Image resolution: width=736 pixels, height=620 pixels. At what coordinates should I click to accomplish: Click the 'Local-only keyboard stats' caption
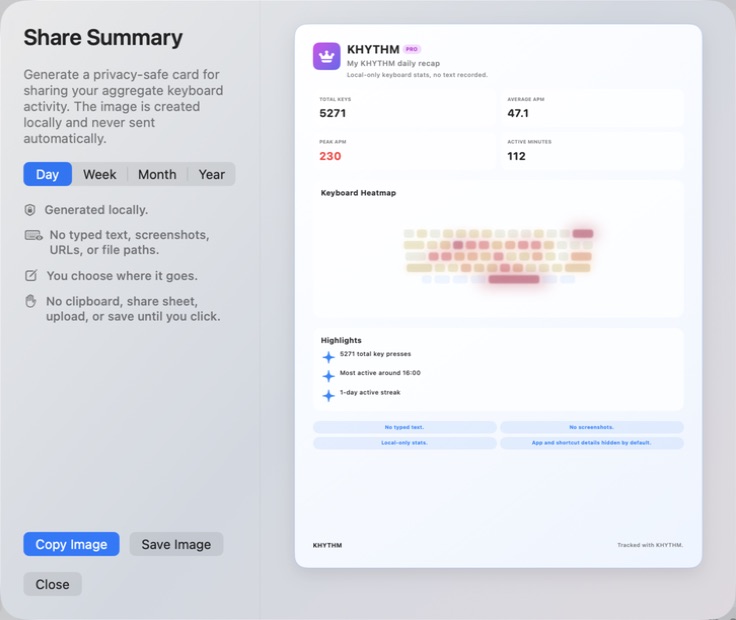pos(417,75)
